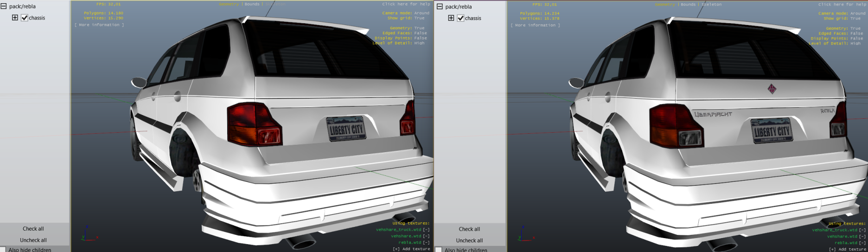Collapse pack/rebla node in right tree
Image resolution: width=868 pixels, height=252 pixels.
pos(440,6)
